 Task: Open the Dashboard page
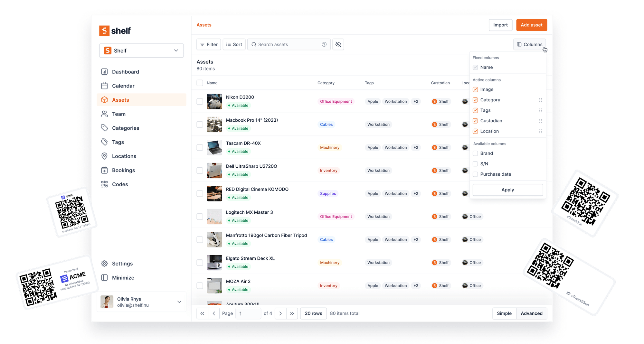click(141, 72)
